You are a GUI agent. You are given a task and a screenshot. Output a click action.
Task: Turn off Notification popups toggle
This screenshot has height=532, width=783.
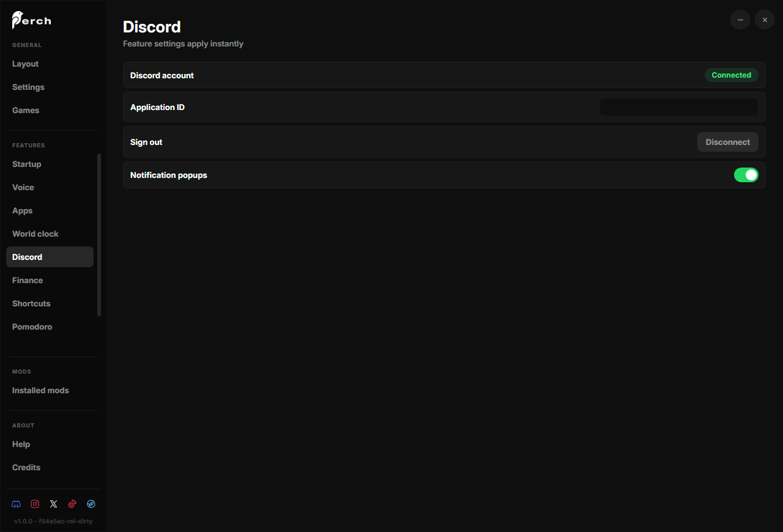(x=746, y=175)
